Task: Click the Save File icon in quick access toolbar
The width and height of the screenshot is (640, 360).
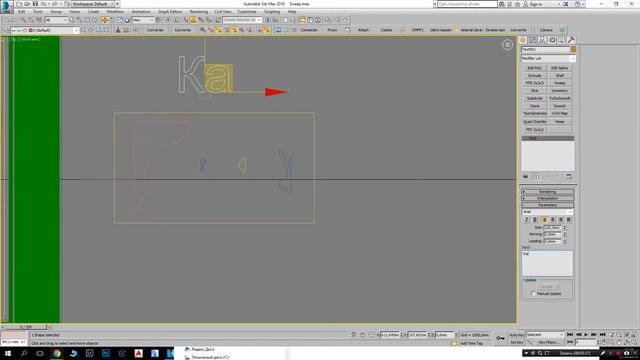Action: pos(35,4)
